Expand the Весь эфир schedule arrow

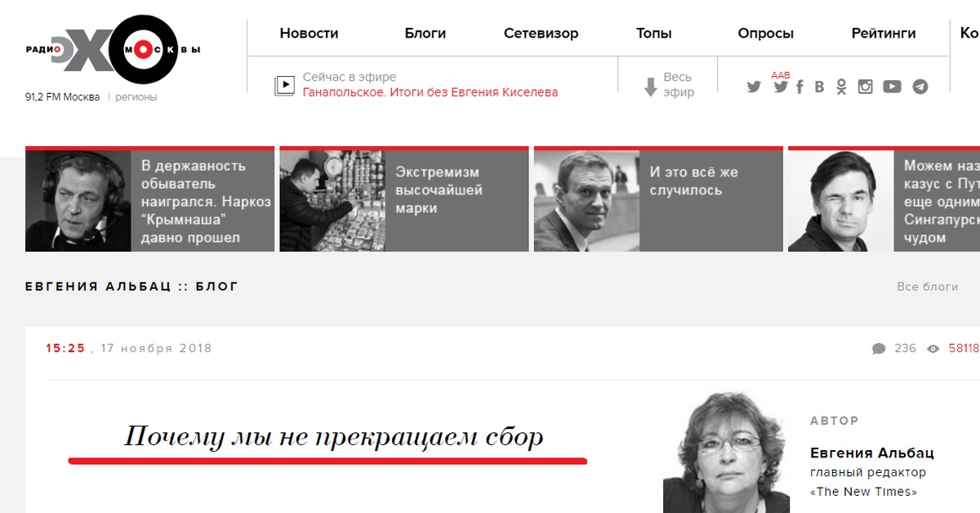pyautogui.click(x=651, y=87)
